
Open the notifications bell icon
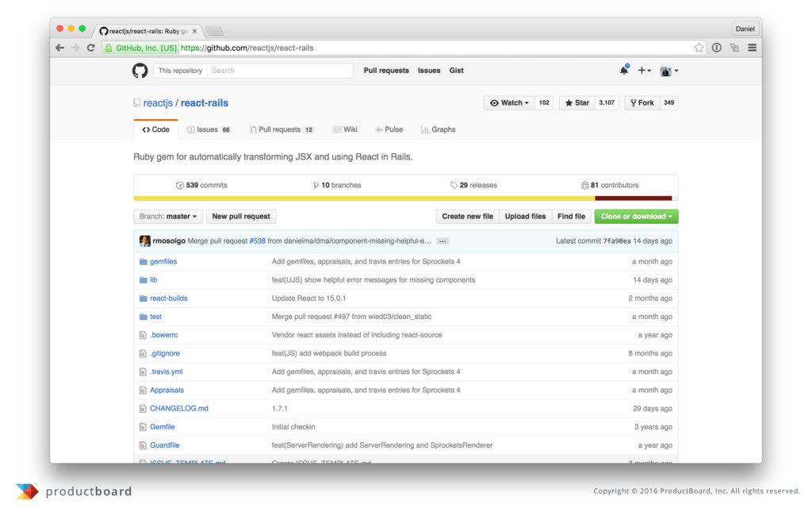point(624,70)
